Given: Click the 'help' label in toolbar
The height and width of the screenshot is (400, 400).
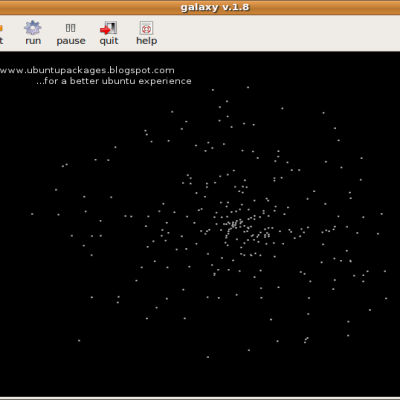Looking at the screenshot, I should coord(146,41).
